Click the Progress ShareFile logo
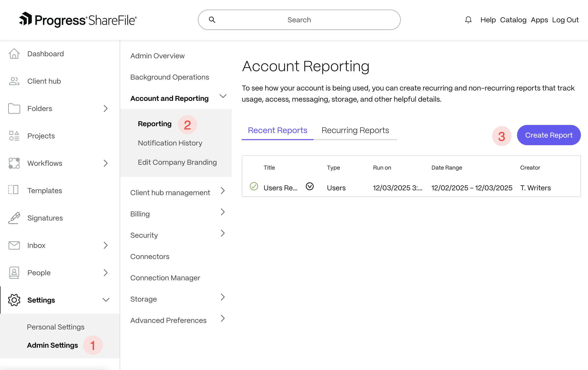The width and height of the screenshot is (588, 370). (x=78, y=20)
